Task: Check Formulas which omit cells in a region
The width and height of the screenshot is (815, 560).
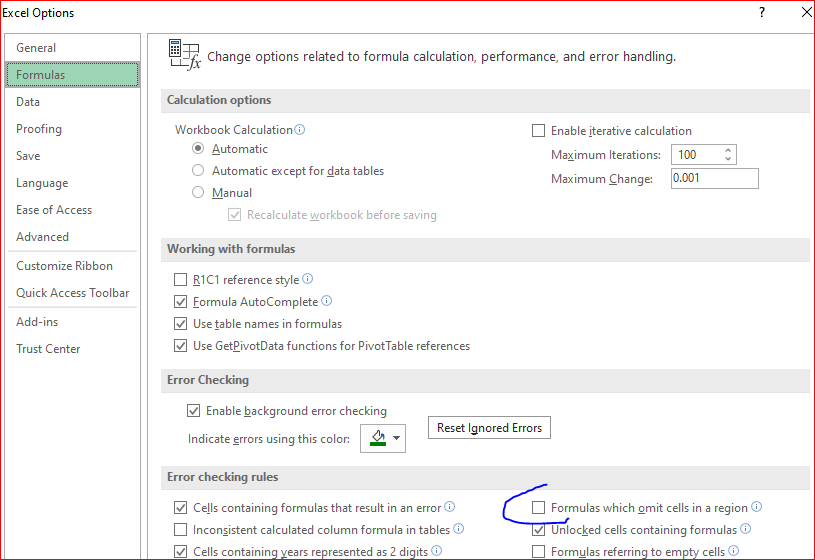Action: click(538, 507)
